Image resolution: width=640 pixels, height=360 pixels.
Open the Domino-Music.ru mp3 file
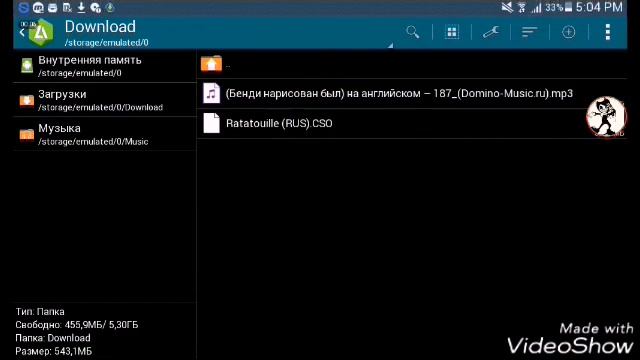pos(412,93)
